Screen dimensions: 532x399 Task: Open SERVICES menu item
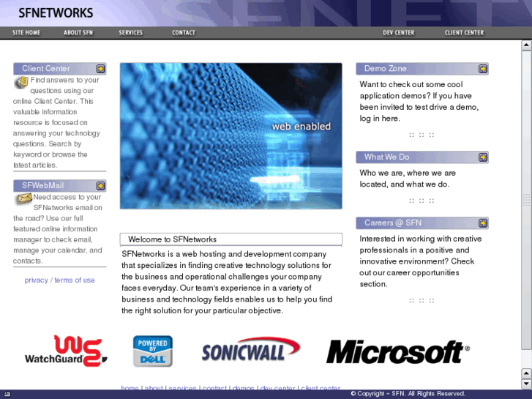(131, 33)
